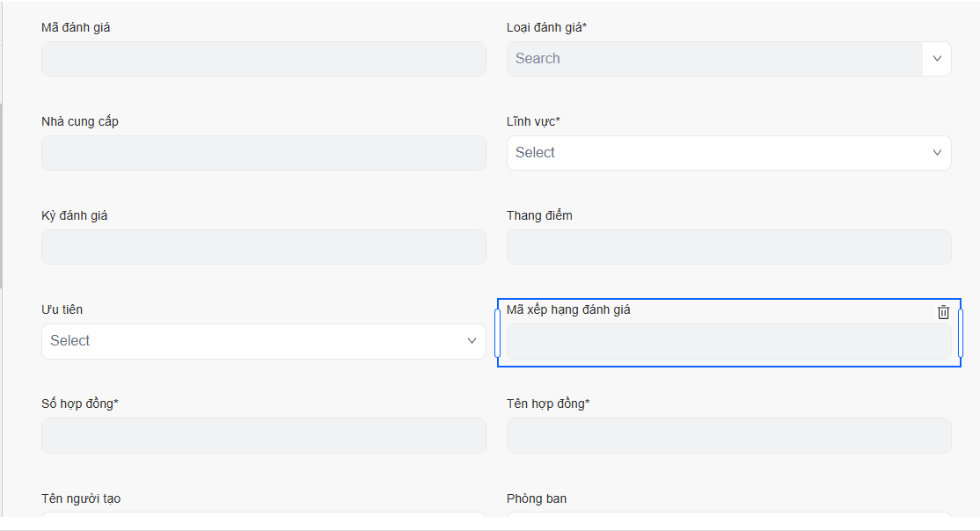Focus the Mã đánh giá input field
This screenshot has width=980, height=531.
[263, 59]
